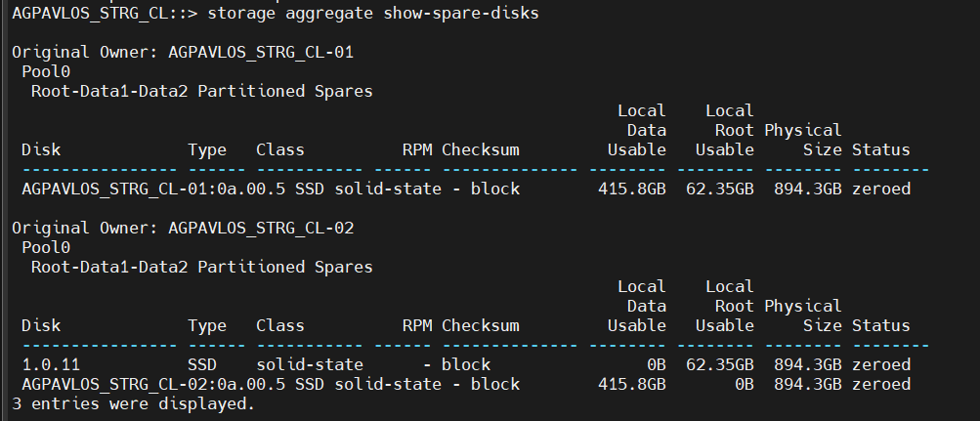Click the Disk column header in the CL-01 table

coord(41,149)
